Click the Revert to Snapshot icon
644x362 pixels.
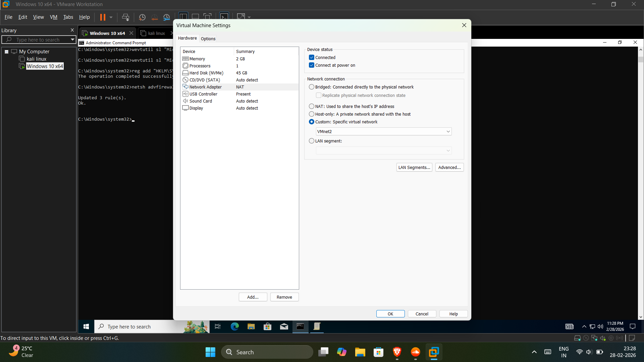[x=154, y=17]
